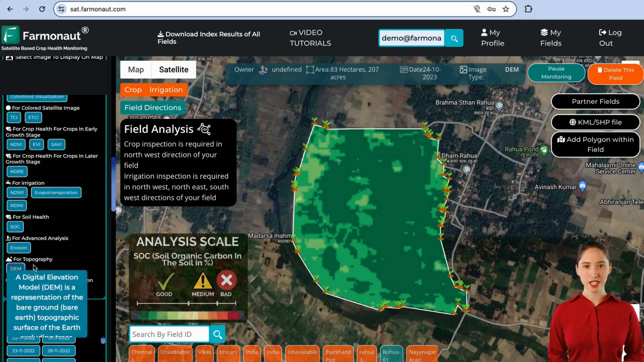
Task: Click the NDVI crop health index button
Action: [16, 144]
